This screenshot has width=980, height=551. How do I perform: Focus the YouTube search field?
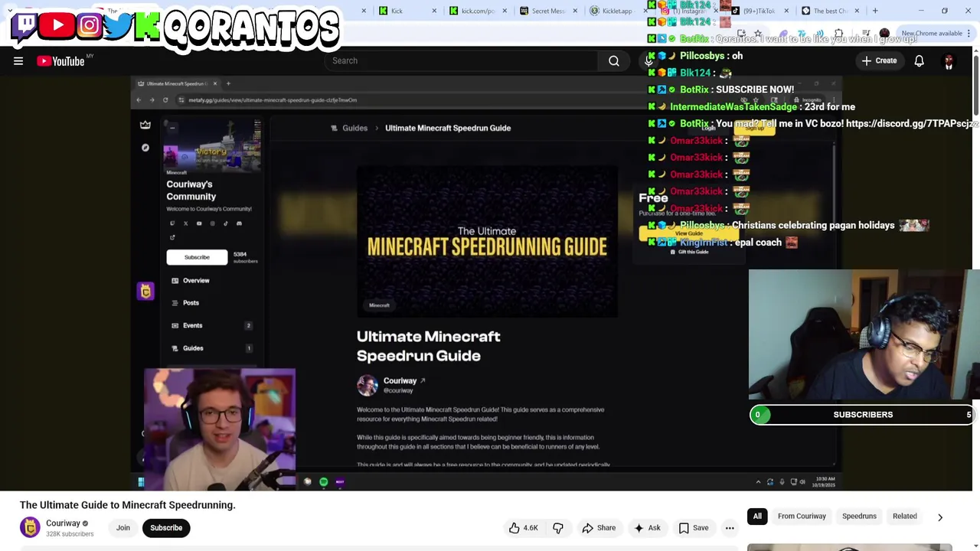tap(459, 60)
